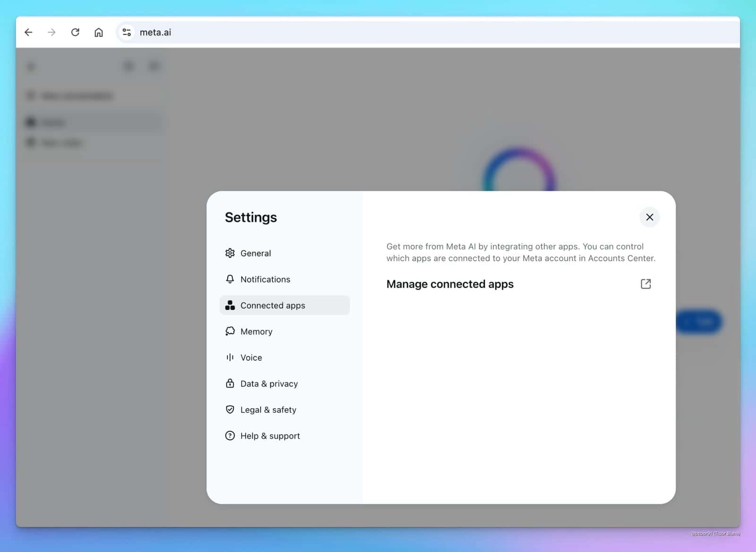The height and width of the screenshot is (552, 756).
Task: Click the lock icon for Data & privacy
Action: click(x=230, y=383)
